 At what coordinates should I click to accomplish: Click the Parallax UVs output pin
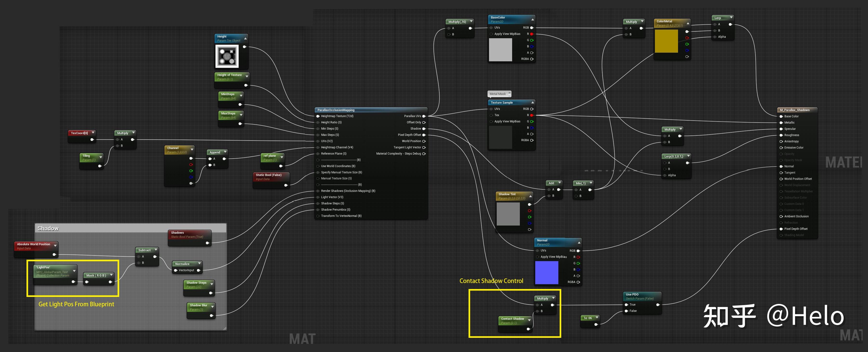click(424, 116)
